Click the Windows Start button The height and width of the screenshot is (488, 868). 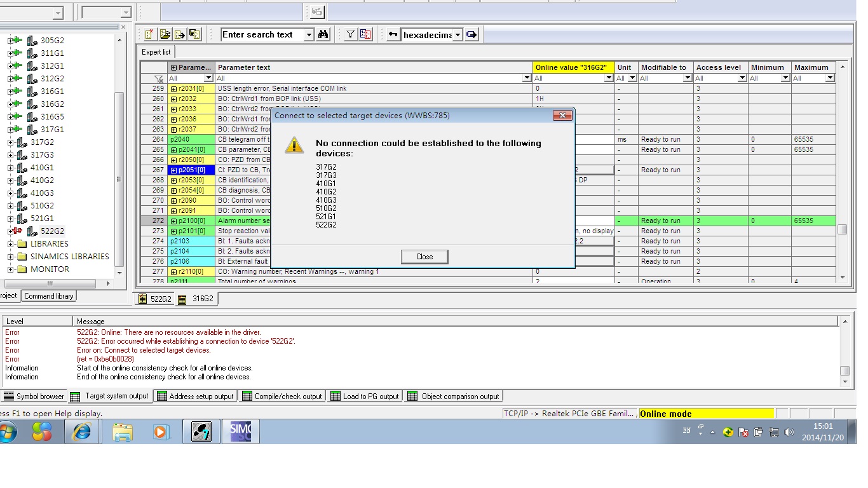point(8,432)
